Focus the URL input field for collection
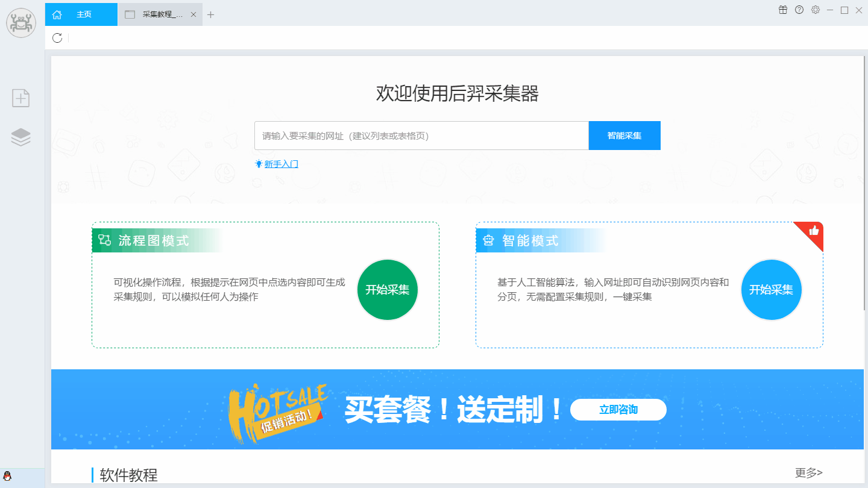The height and width of the screenshot is (488, 868). pyautogui.click(x=421, y=136)
